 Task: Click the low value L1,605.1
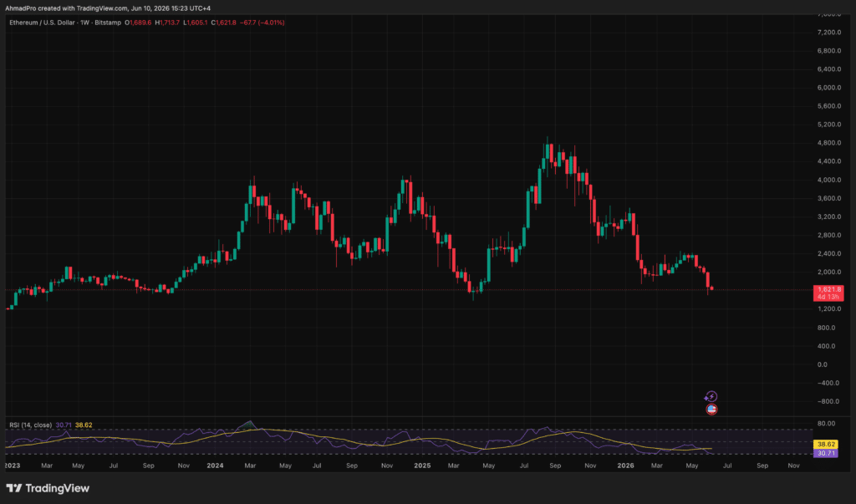[196, 23]
